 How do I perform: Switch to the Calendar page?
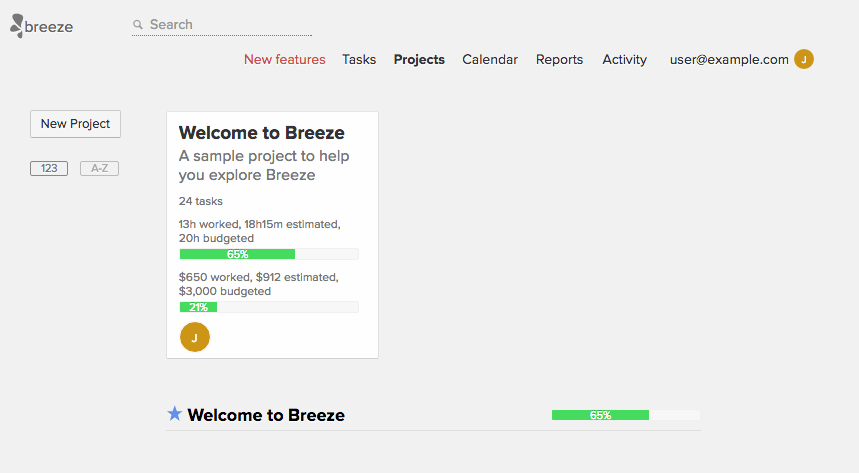(x=490, y=59)
